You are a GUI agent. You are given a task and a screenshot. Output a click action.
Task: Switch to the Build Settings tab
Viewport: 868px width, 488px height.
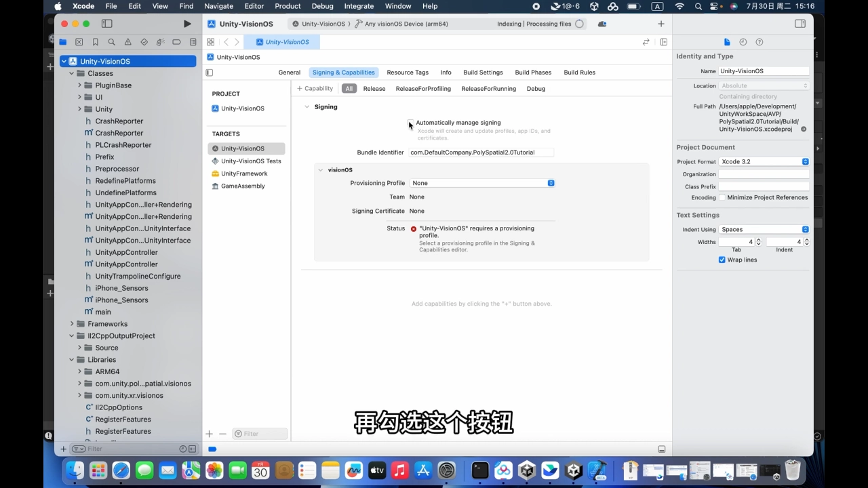point(483,73)
